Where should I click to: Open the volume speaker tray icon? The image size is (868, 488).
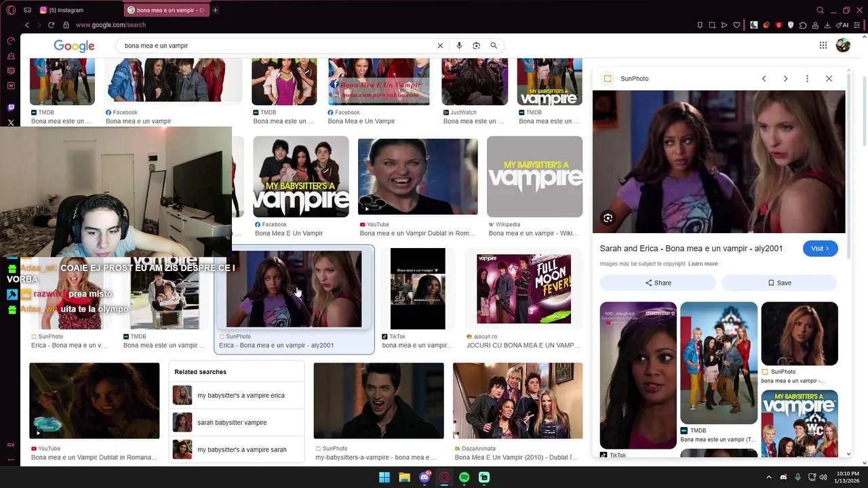coord(824,477)
